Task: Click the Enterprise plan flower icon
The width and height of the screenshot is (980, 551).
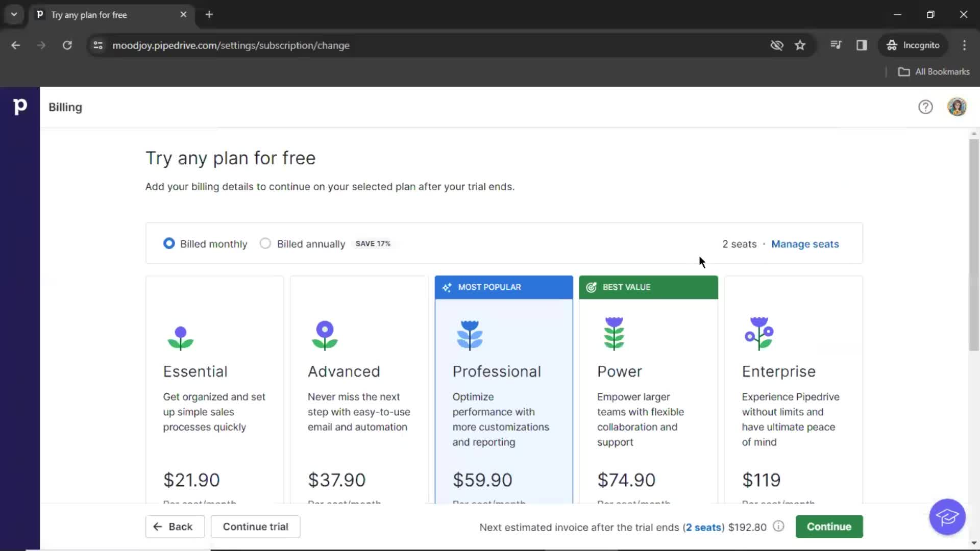Action: (x=759, y=333)
